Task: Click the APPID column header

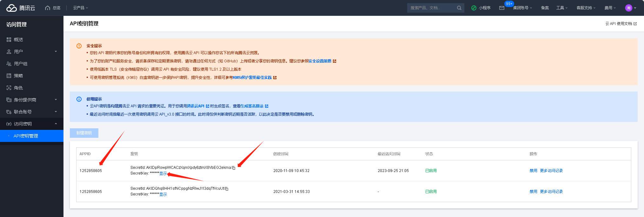Action: point(85,154)
